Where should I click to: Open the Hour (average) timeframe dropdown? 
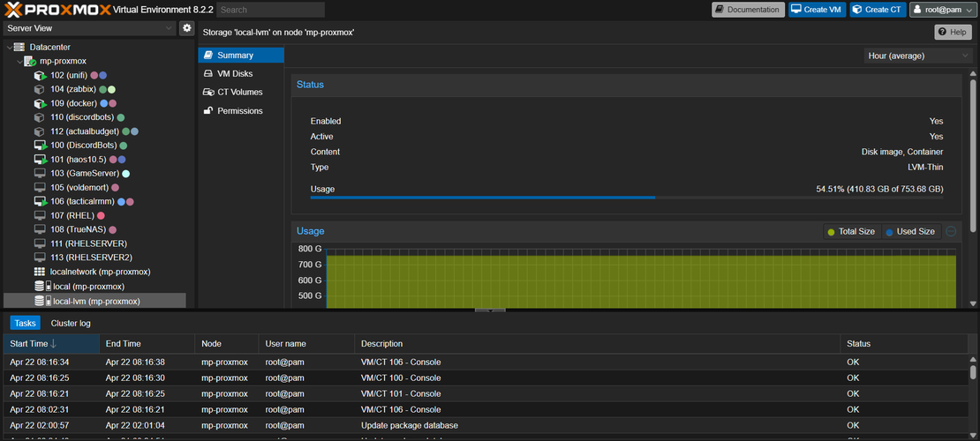click(x=917, y=56)
